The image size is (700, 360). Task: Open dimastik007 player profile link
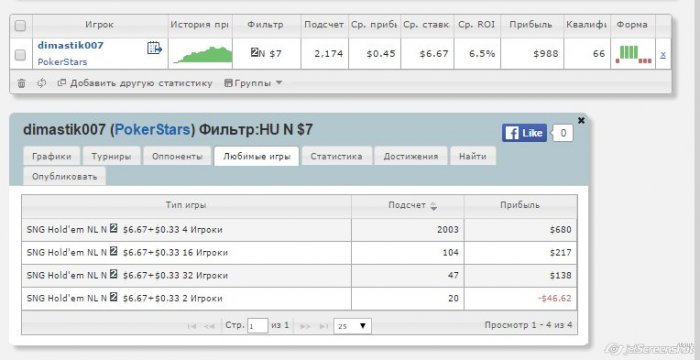coord(71,45)
